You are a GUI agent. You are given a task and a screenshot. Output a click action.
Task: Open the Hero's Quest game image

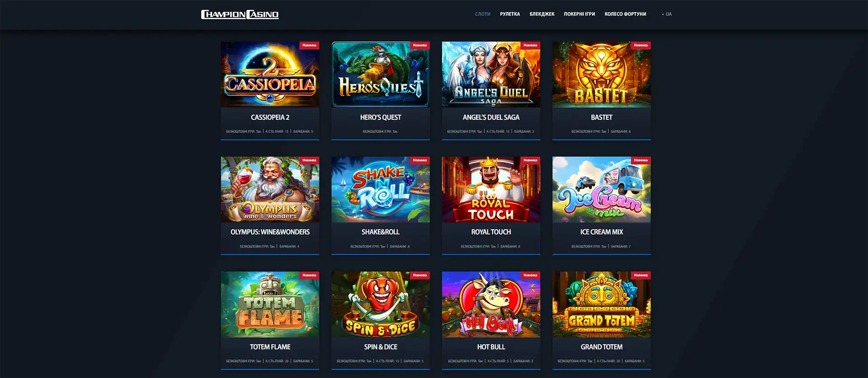[381, 75]
